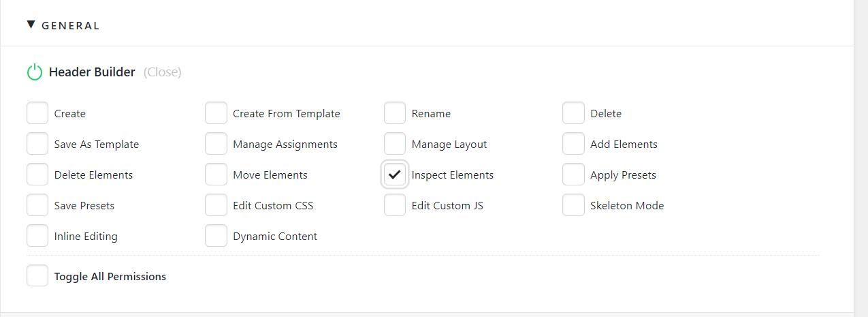Enable the Create permission checkbox
Image resolution: width=868 pixels, height=317 pixels.
point(37,113)
